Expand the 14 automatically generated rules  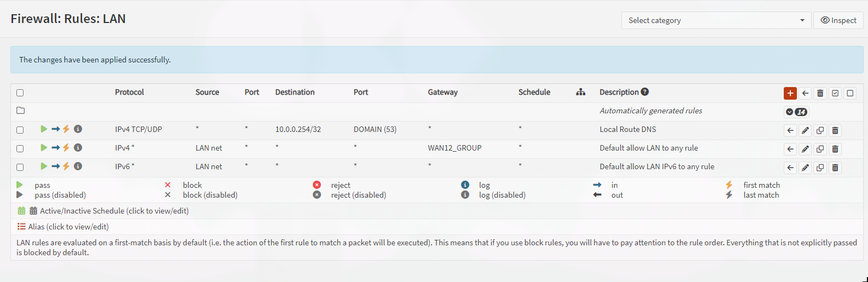(x=796, y=112)
